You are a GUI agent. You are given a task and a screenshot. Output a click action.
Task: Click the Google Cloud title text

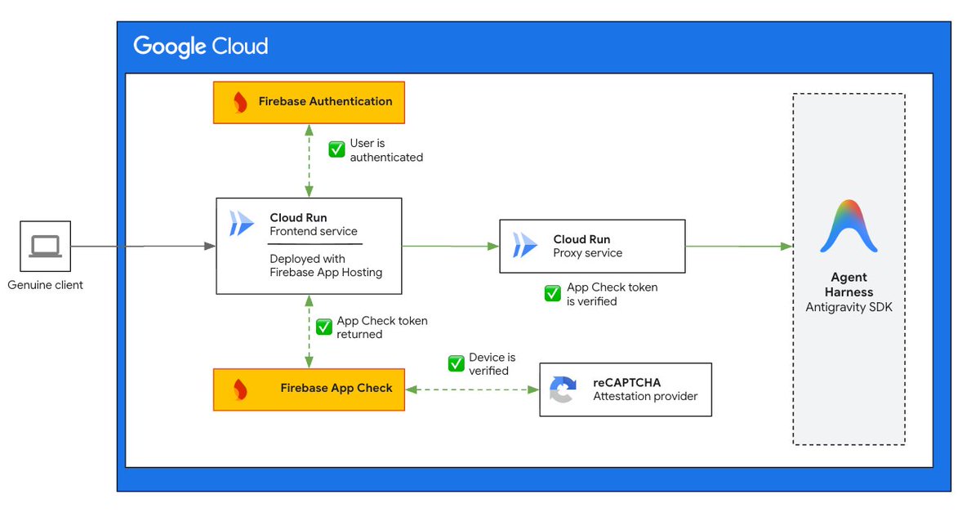coord(201,46)
